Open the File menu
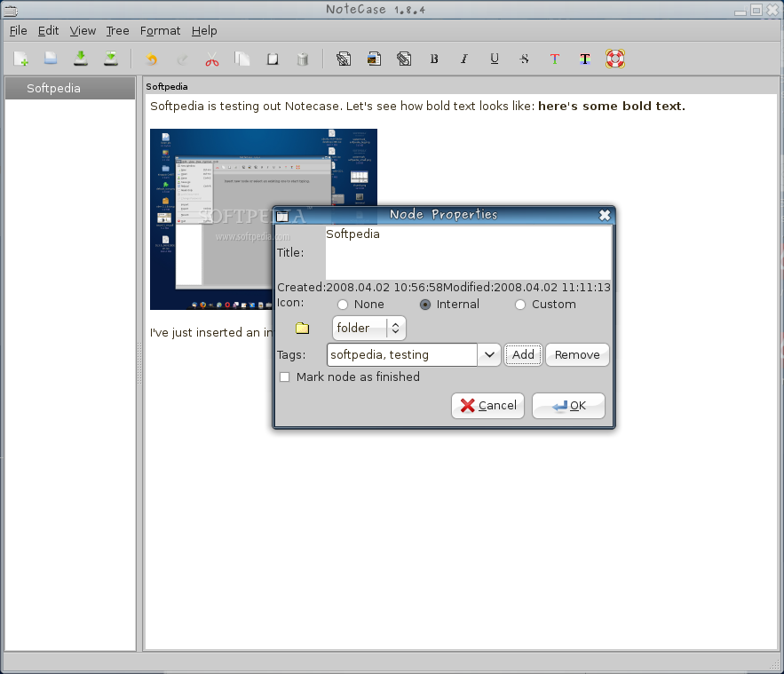784x674 pixels. (18, 31)
